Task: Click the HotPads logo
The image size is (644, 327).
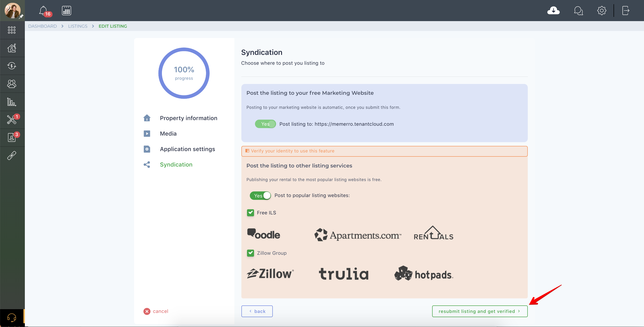Action: pos(424,274)
